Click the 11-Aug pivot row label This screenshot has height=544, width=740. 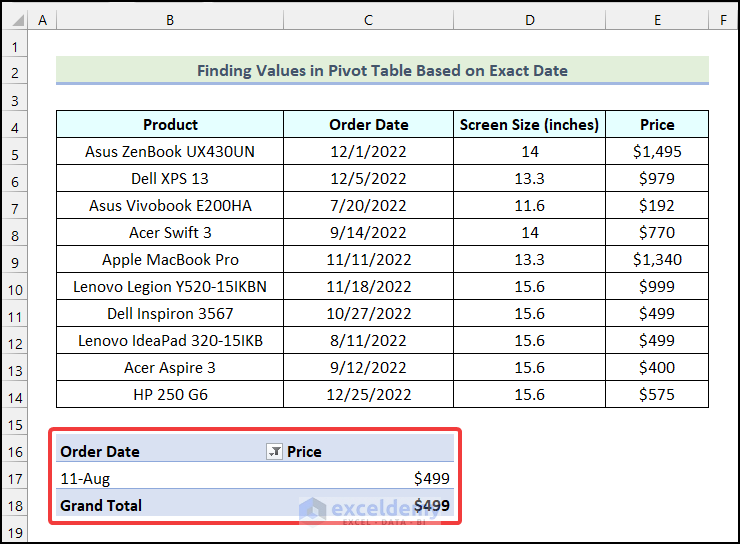(x=85, y=479)
